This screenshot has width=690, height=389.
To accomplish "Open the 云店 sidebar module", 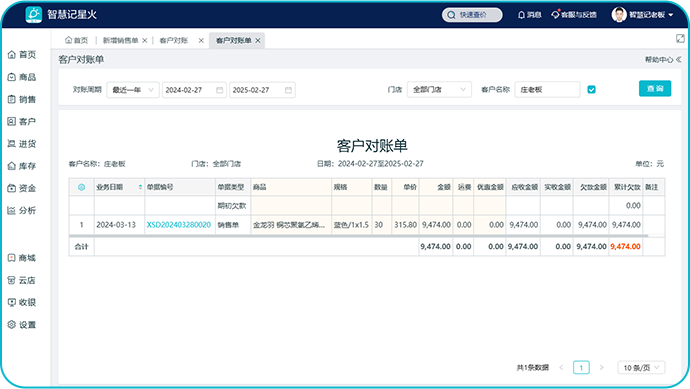I will tap(22, 280).
